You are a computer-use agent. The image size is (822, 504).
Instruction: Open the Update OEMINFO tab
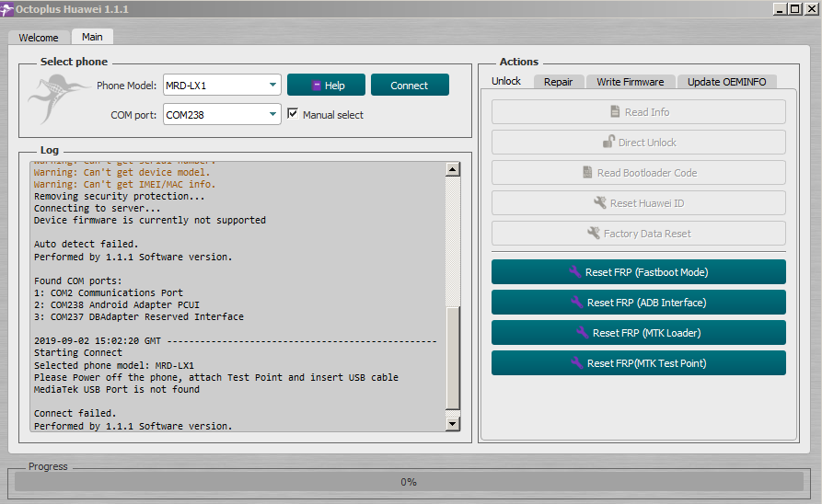coord(726,82)
